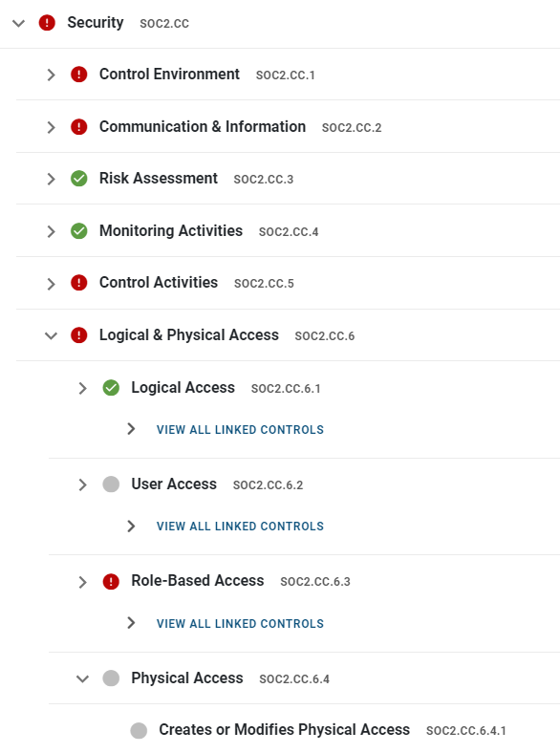This screenshot has width=560, height=753.
Task: Click the red alert icon for Control Activities
Action: [78, 283]
